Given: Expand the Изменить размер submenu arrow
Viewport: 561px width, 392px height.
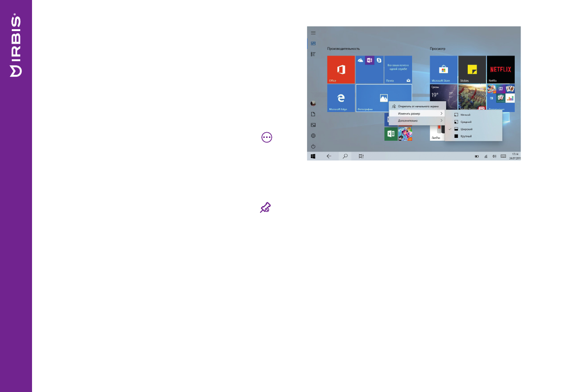Looking at the screenshot, I should click(442, 113).
